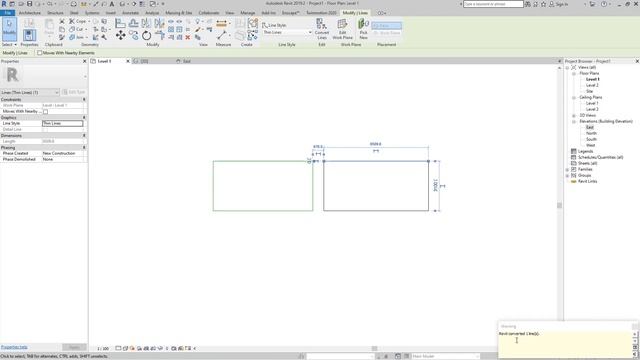
Task: Open the Architecture ribbon tab
Action: tap(30, 13)
